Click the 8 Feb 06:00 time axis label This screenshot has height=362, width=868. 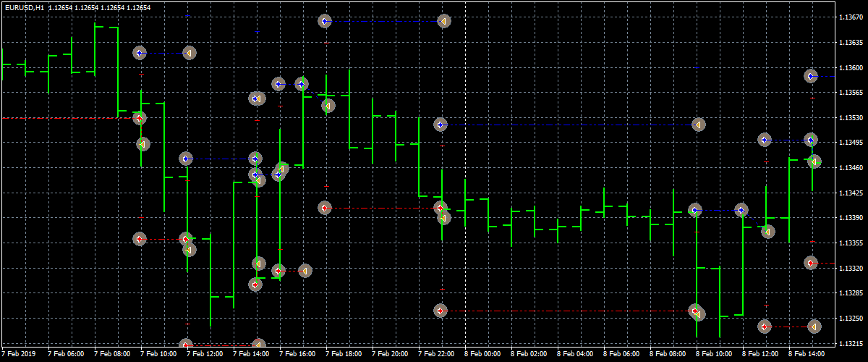(622, 355)
